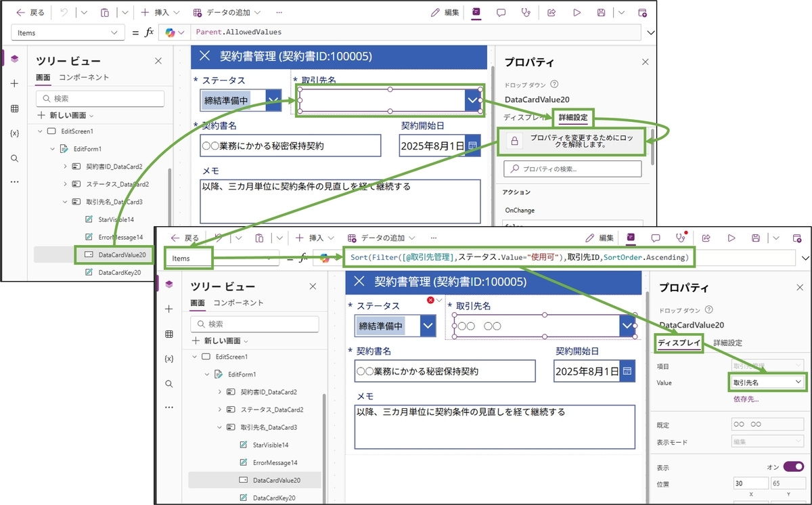Close the プロパティ pane in the lower-right screenshot
Image resolution: width=812 pixels, height=505 pixels.
coord(800,287)
